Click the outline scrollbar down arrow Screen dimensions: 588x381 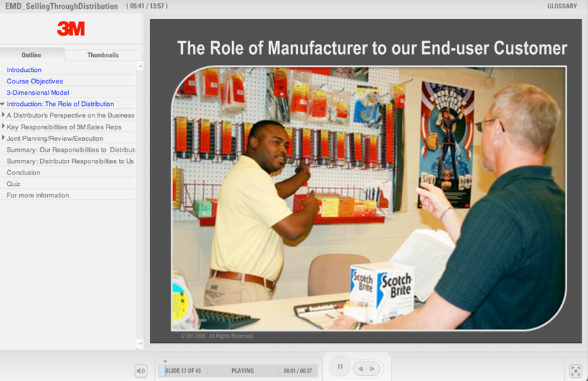[x=140, y=344]
